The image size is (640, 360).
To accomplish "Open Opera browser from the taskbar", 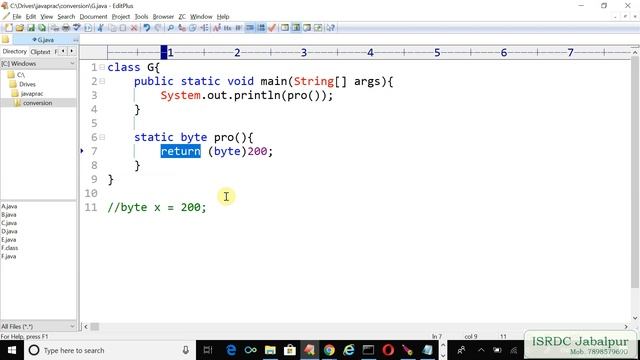I will point(388,350).
